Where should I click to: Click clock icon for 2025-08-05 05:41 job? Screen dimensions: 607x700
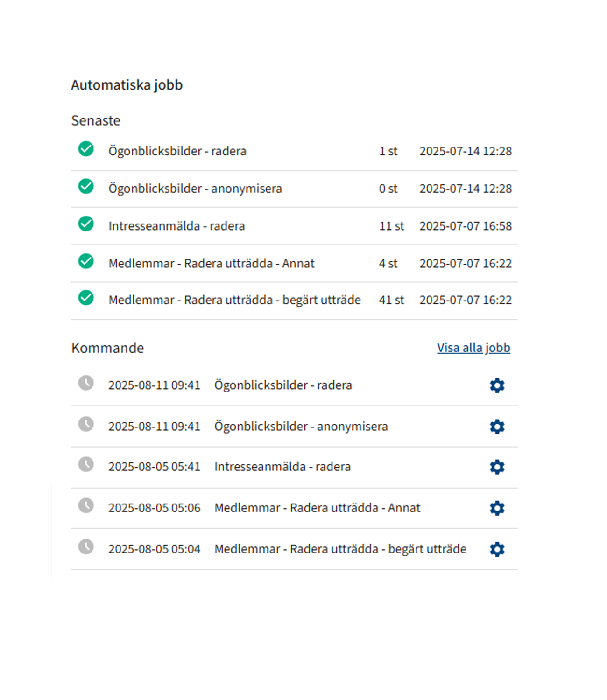click(x=86, y=464)
